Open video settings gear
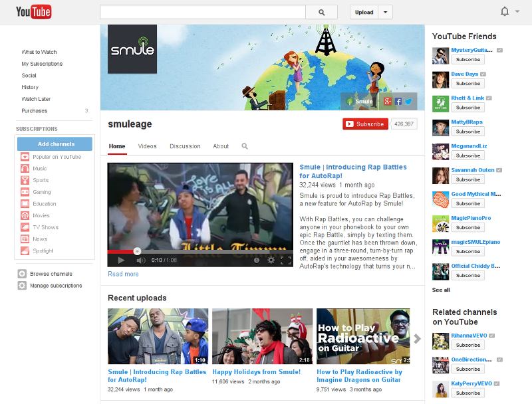The height and width of the screenshot is (404, 532). coord(271,260)
